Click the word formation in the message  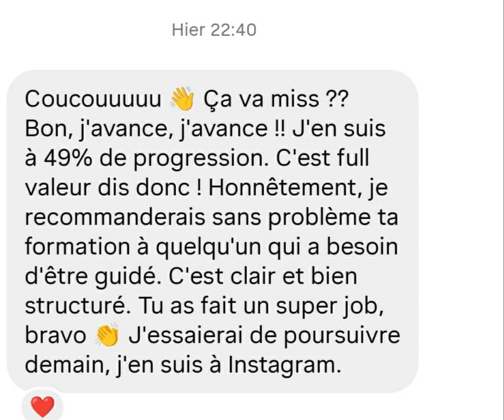[x=77, y=247]
